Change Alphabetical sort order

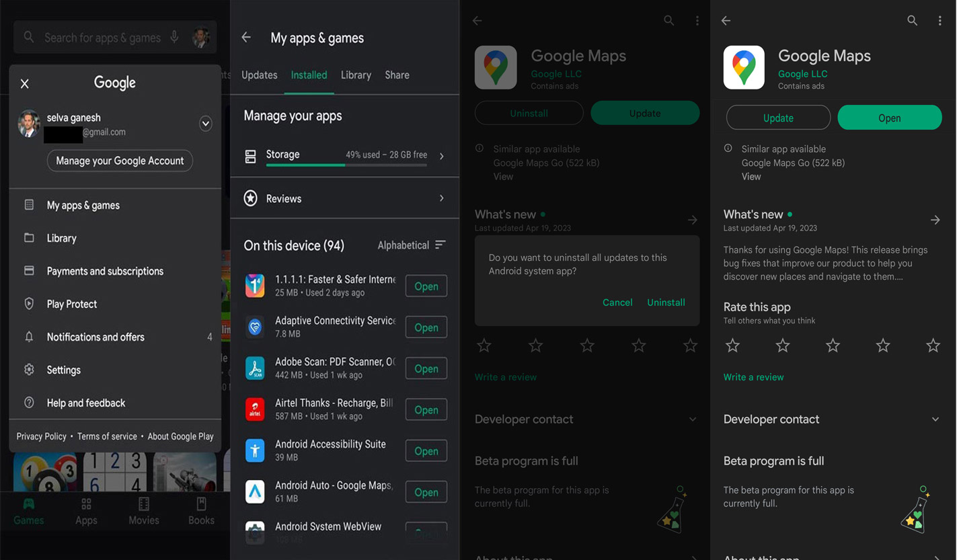click(x=412, y=245)
